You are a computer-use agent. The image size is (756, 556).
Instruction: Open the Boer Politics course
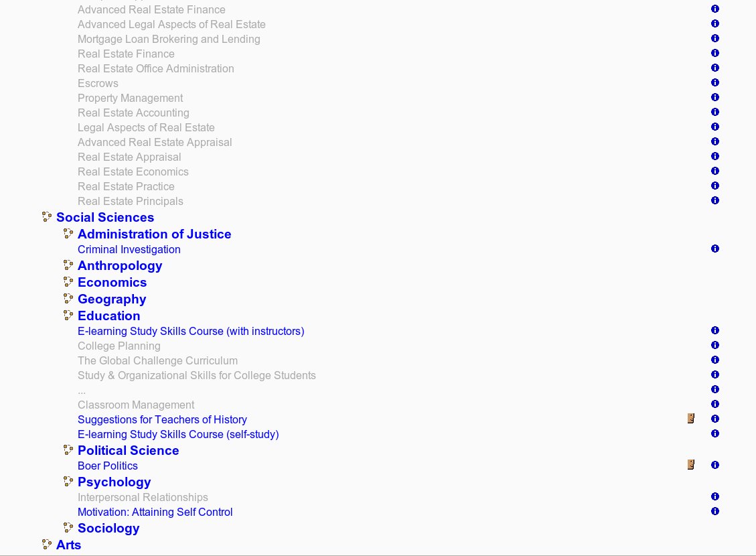tap(108, 466)
